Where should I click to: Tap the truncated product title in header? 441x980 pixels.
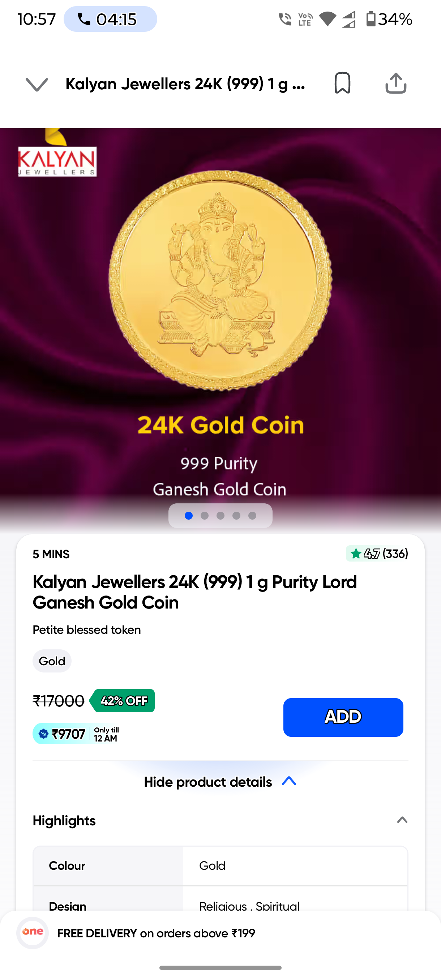point(185,84)
